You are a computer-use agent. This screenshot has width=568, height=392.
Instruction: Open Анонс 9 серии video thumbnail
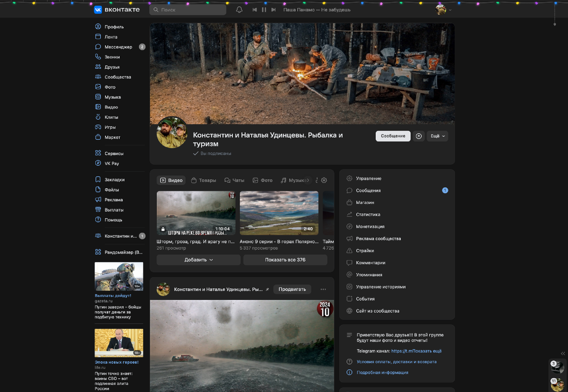[279, 213]
